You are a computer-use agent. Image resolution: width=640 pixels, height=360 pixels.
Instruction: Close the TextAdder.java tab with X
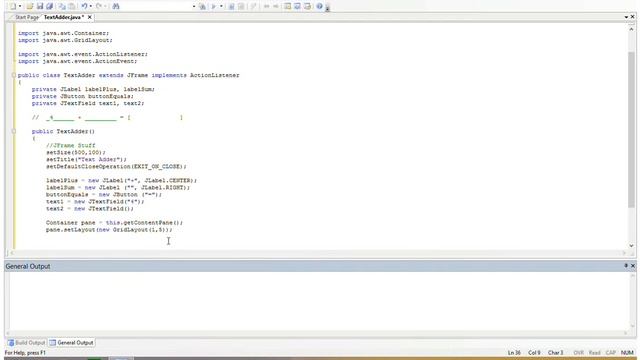coord(89,17)
